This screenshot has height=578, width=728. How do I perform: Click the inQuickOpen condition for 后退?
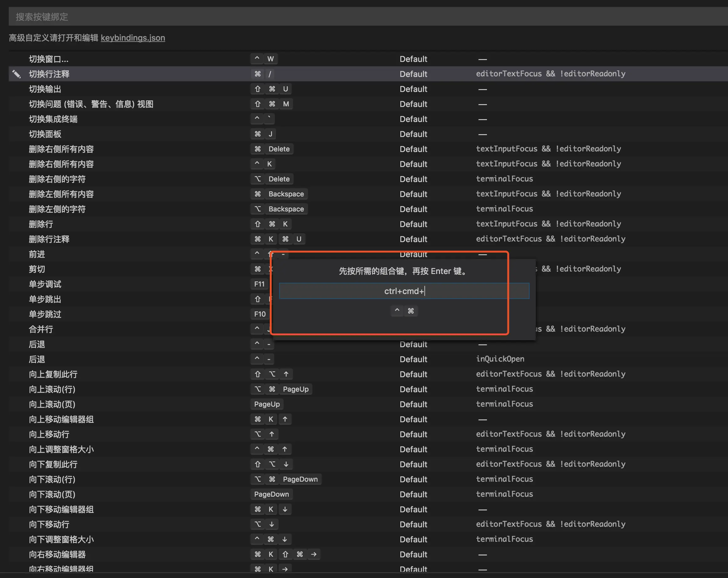click(500, 359)
